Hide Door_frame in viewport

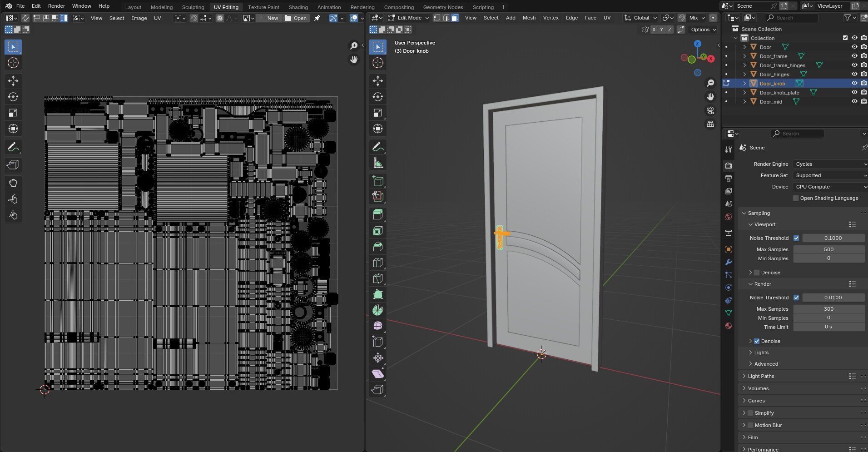coord(854,56)
